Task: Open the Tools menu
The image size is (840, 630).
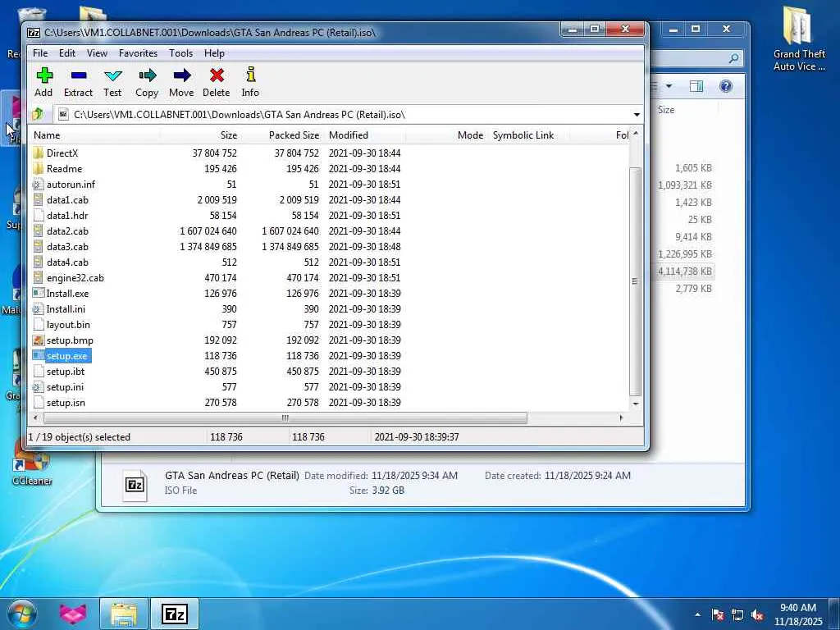Action: click(x=181, y=53)
